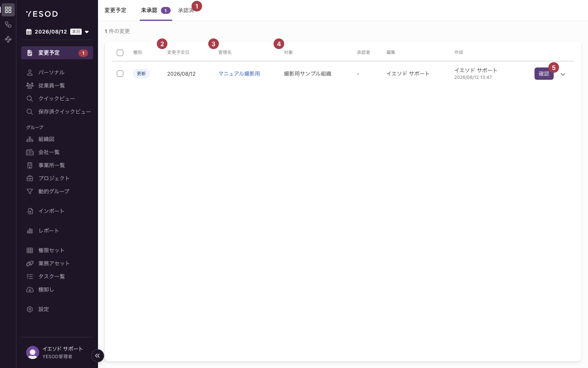Click the 権限セット table icon

(30, 250)
